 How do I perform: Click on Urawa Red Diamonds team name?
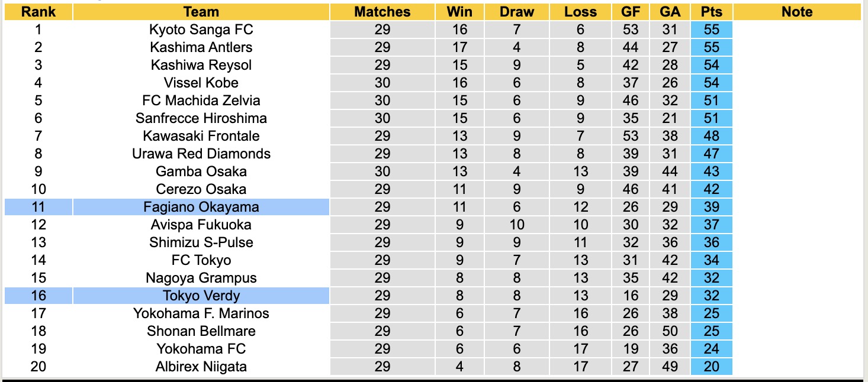[x=201, y=154]
